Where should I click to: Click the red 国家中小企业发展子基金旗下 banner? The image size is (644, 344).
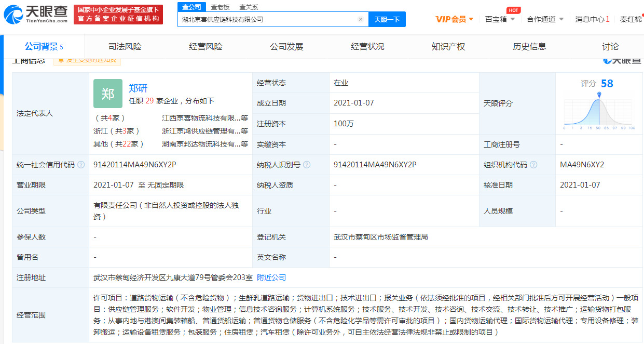tap(118, 15)
